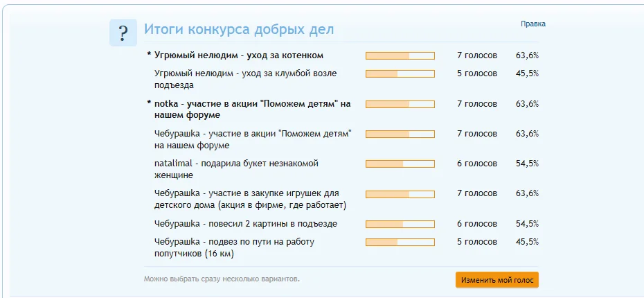Click the asterisk beside the notka option

pos(149,104)
